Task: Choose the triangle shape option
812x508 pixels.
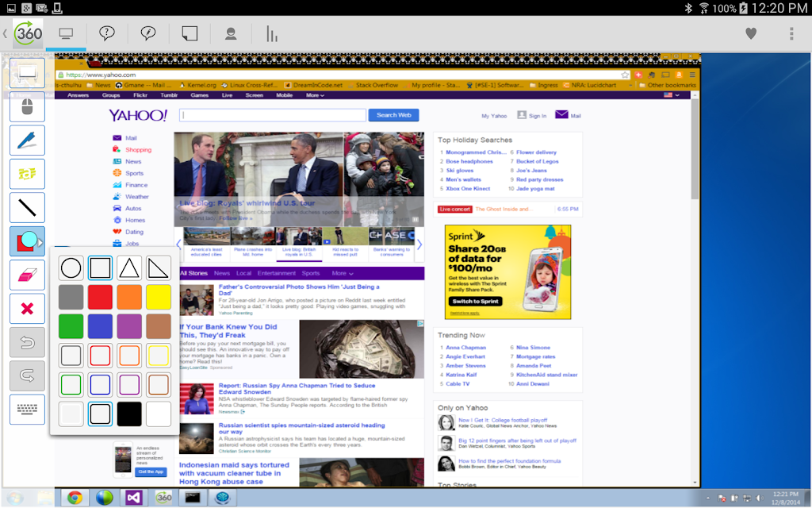Action: point(129,268)
